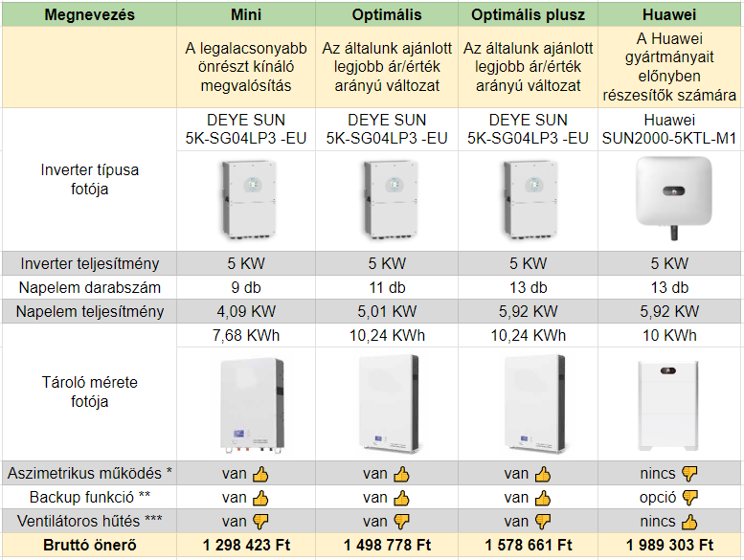
Task: Click thumbs-up icon in Optimális plusz Backup row
Action: coord(543,498)
